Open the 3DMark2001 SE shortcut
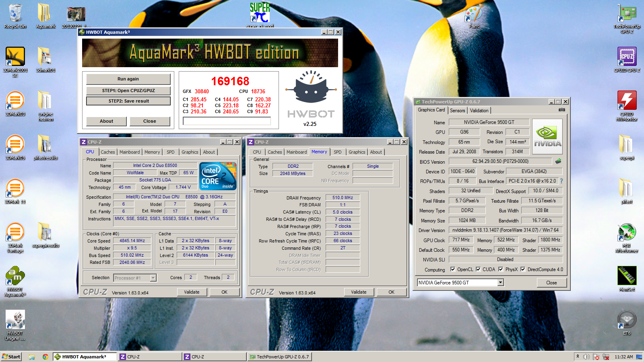This screenshot has height=362, width=644. (x=15, y=62)
